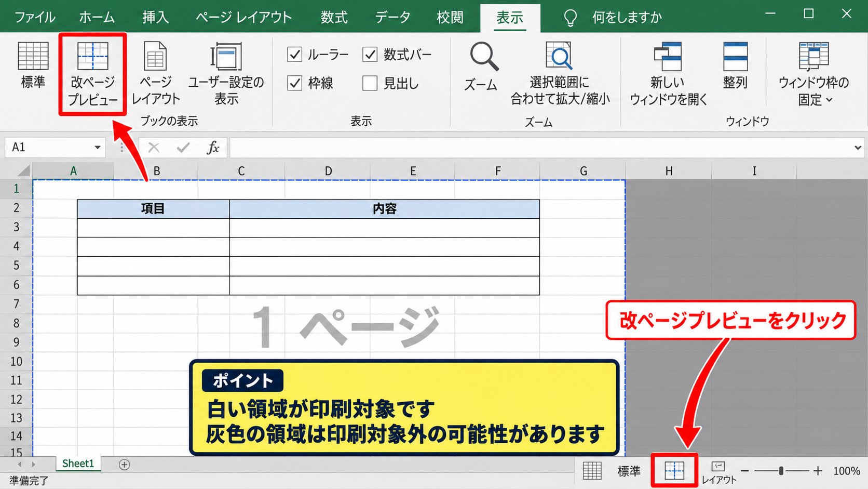The width and height of the screenshot is (868, 489).
Task: Click the insert function fx button
Action: [x=213, y=148]
